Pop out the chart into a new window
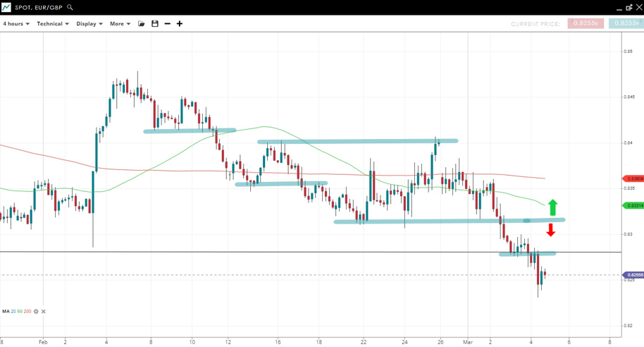 (629, 7)
